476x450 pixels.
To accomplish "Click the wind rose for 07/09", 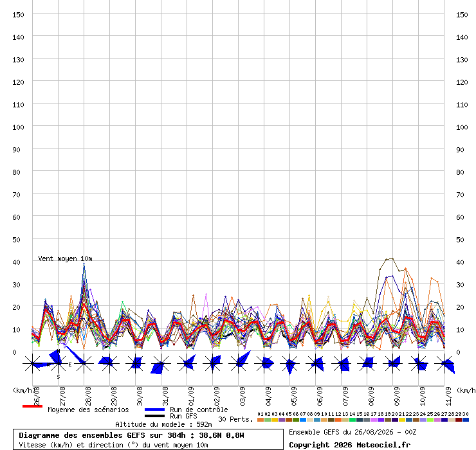I will pyautogui.click(x=341, y=363).
